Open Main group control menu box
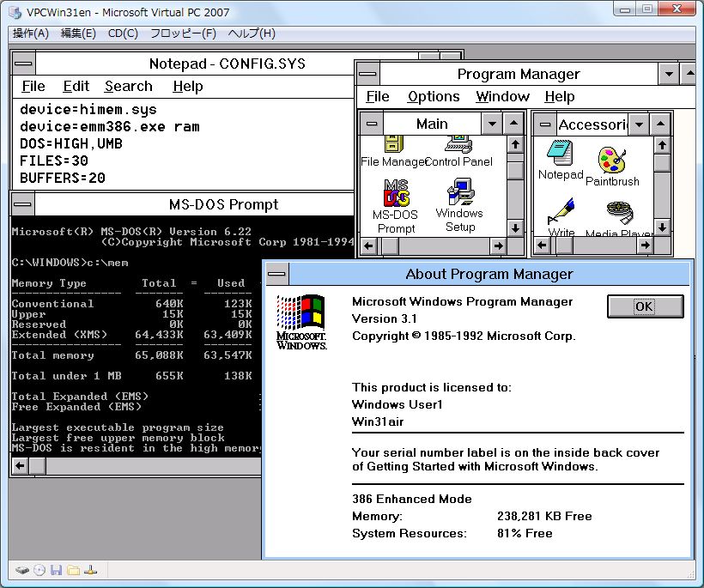 373,124
